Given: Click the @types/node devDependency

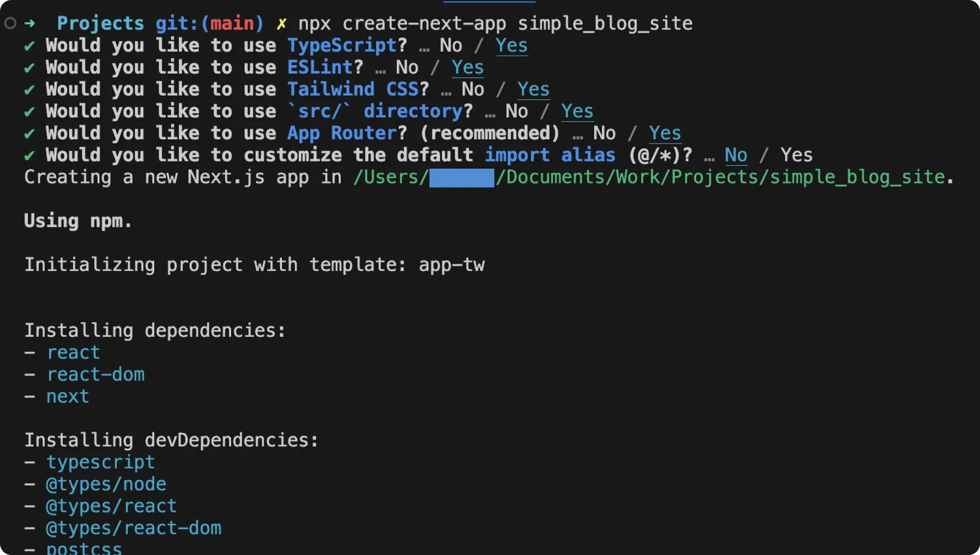Looking at the screenshot, I should point(106,484).
